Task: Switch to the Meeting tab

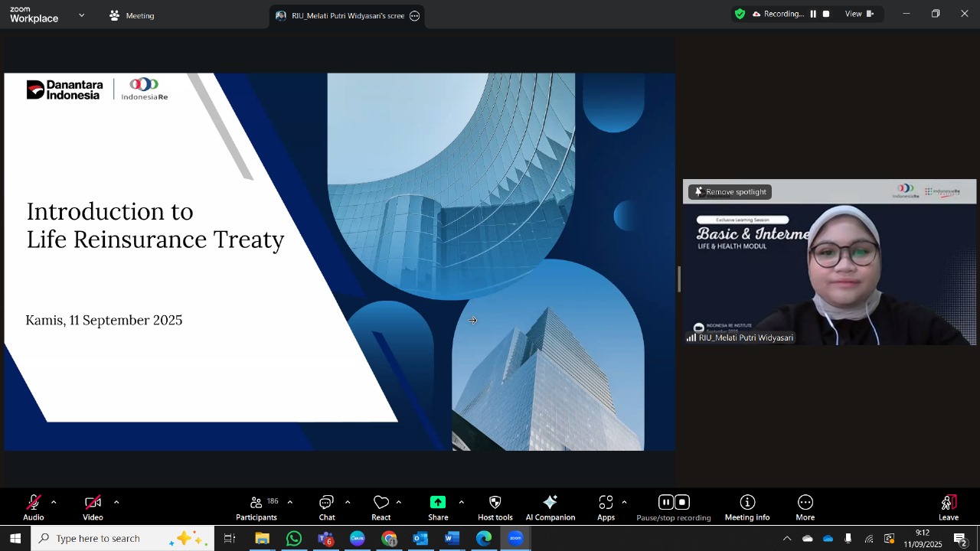Action: [132, 15]
